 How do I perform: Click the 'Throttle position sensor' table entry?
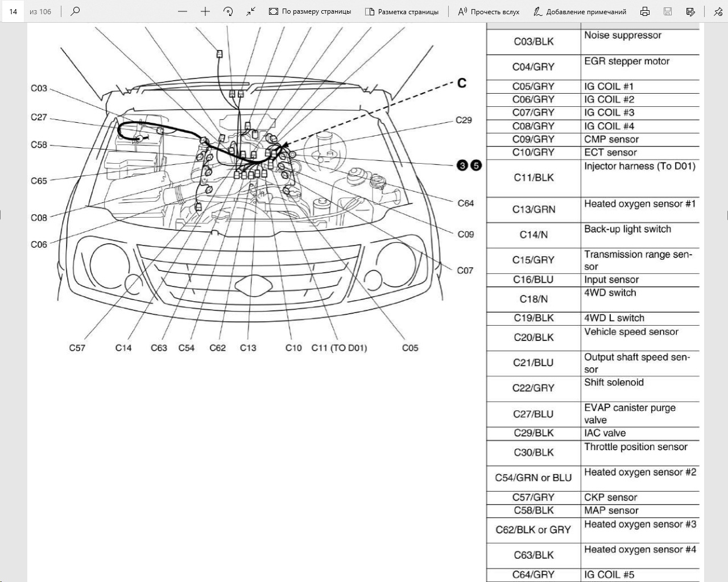tap(635, 447)
